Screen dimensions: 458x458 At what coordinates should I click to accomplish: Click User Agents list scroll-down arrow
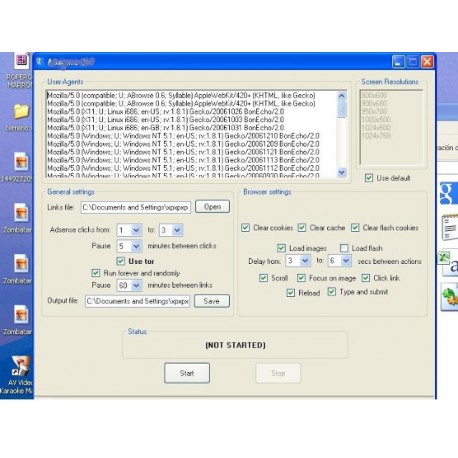342,172
